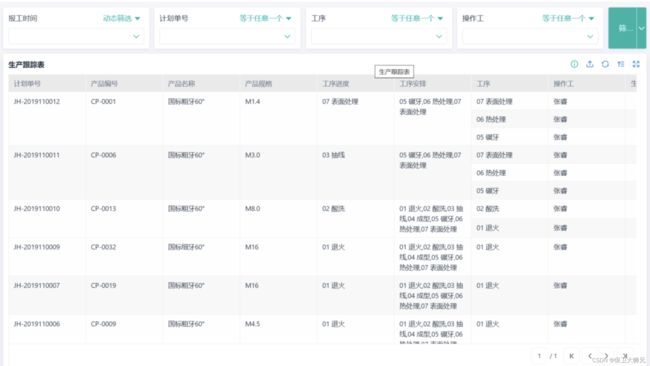Viewport: 650px width, 366px height.
Task: Expand the 生产跟踪表 table to fullscreen
Action: [636, 64]
